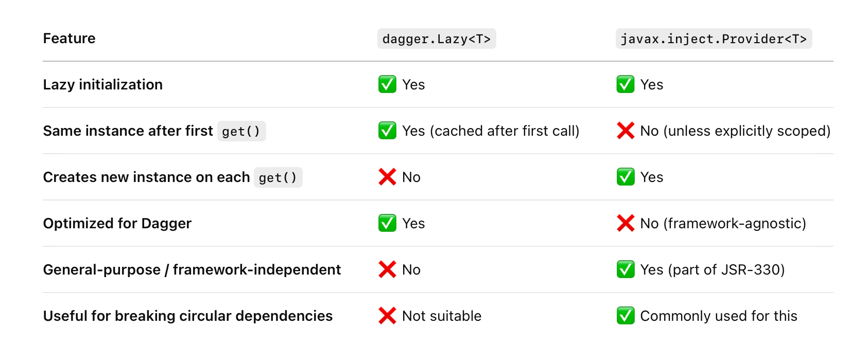Viewport: 868px width, 364px height.
Task: Click red cross beside 'No (unless explicitly scoped)'
Action: pos(626,131)
